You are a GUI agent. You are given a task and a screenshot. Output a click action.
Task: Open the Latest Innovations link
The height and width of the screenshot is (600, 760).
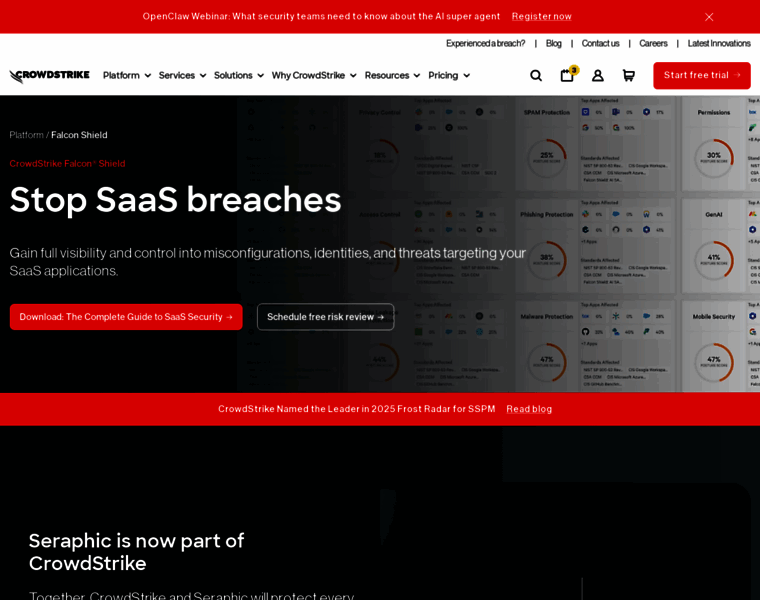(719, 44)
